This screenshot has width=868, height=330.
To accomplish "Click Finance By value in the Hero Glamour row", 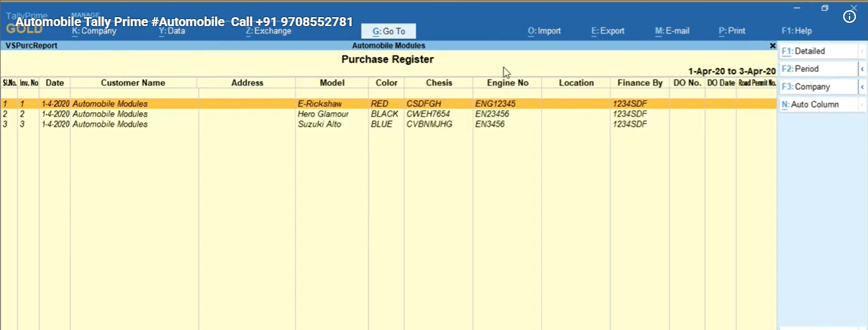I will 630,114.
